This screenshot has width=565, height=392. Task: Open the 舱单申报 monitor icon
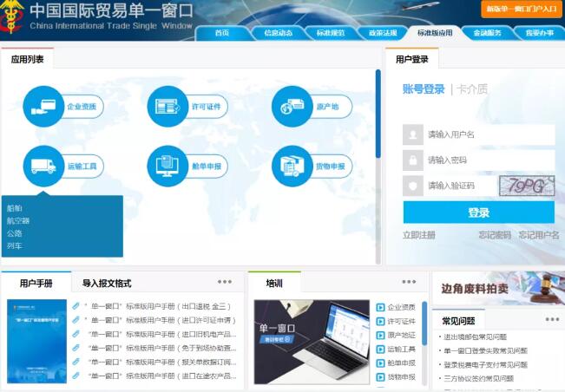(x=168, y=166)
